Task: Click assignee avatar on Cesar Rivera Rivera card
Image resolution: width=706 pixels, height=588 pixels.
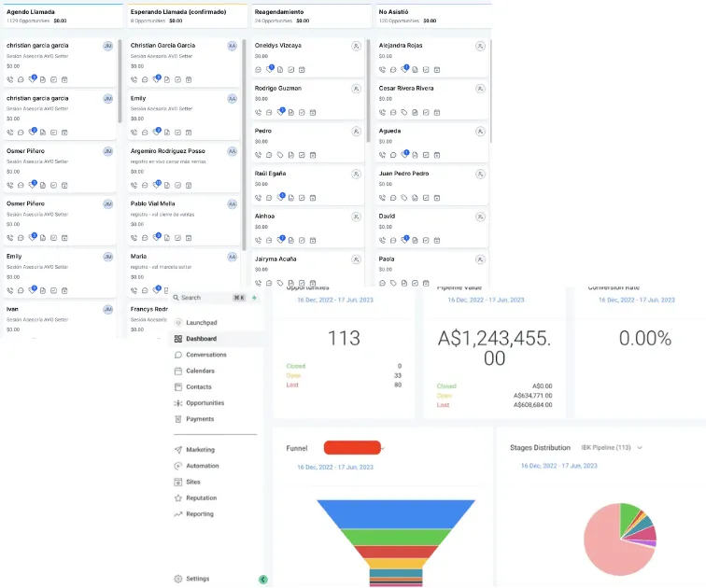Action: point(480,89)
